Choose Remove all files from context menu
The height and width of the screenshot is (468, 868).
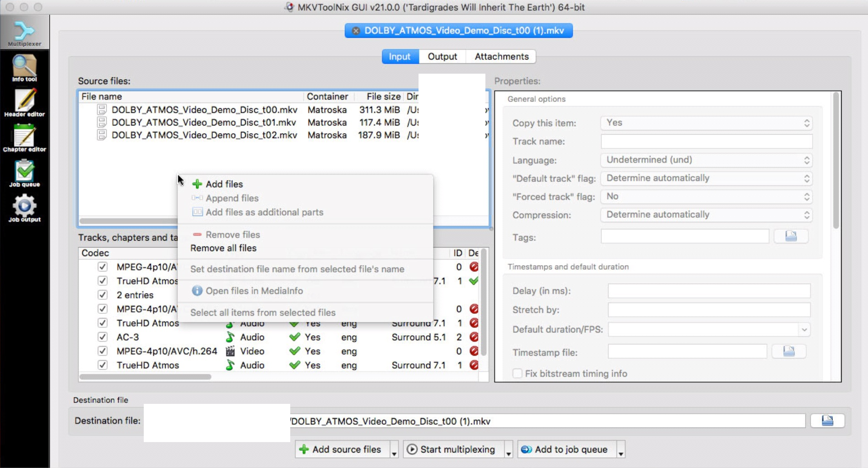305,248
